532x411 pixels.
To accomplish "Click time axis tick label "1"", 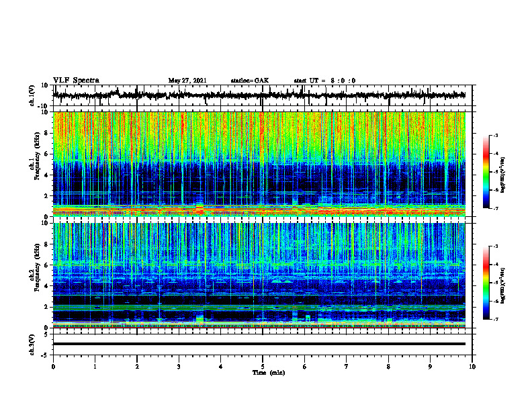I will (95, 367).
